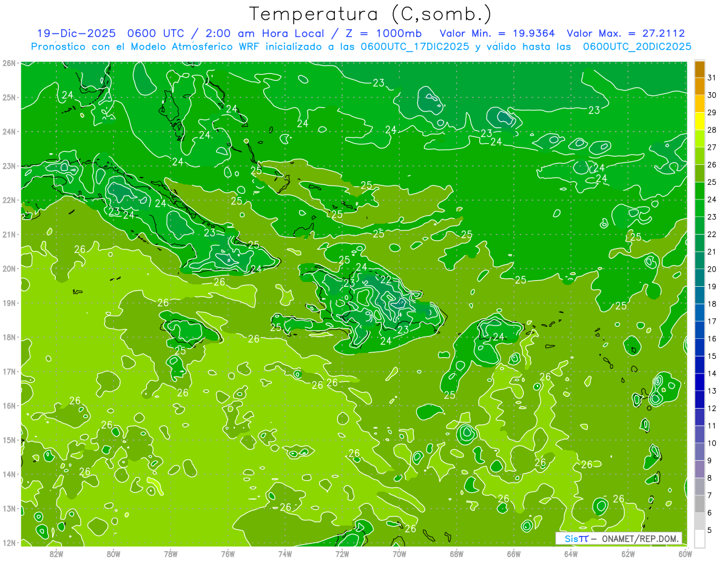The width and height of the screenshot is (728, 562).
Task: Click the "20N" latitude axis label
Action: (8, 269)
